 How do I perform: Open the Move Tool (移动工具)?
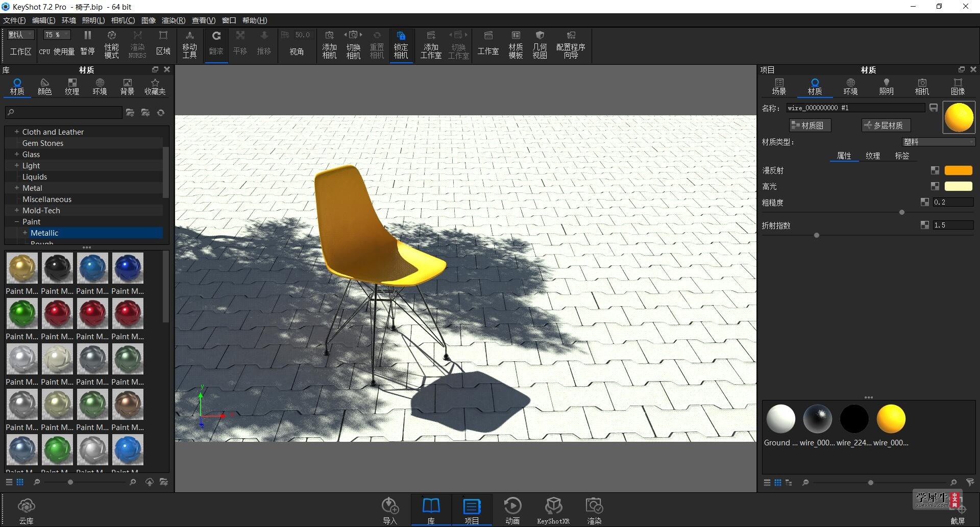coord(189,44)
